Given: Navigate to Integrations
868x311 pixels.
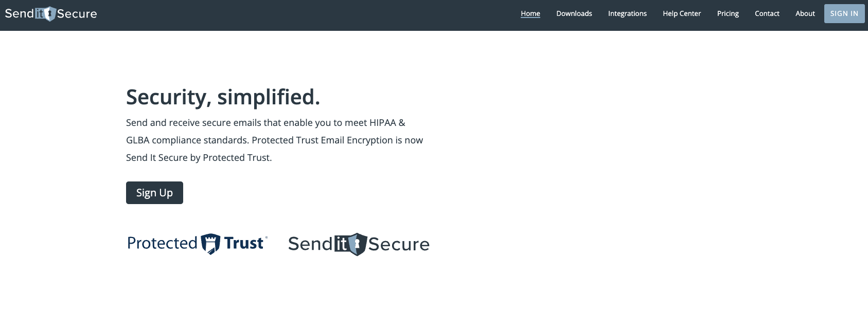Looking at the screenshot, I should tap(627, 13).
